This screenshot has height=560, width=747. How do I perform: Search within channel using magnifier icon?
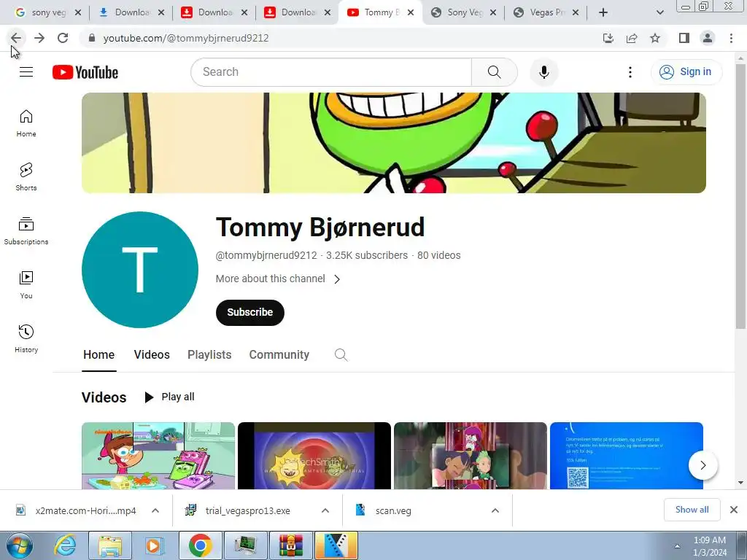[341, 355]
